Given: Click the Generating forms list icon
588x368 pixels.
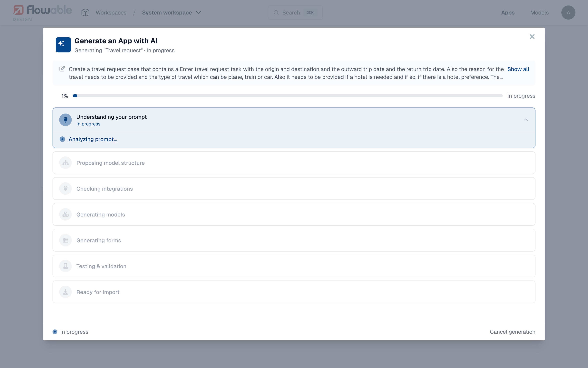Looking at the screenshot, I should [65, 240].
